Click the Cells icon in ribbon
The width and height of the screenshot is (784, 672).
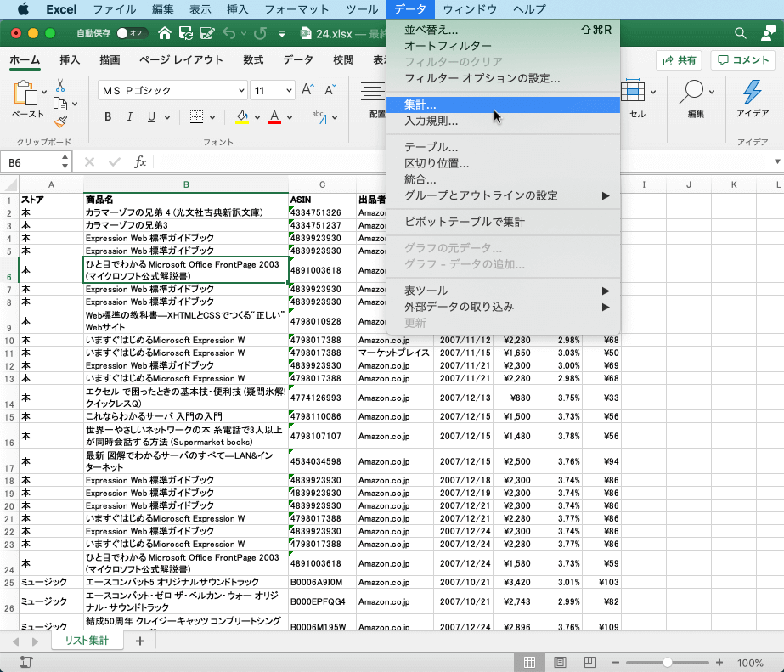click(x=633, y=91)
